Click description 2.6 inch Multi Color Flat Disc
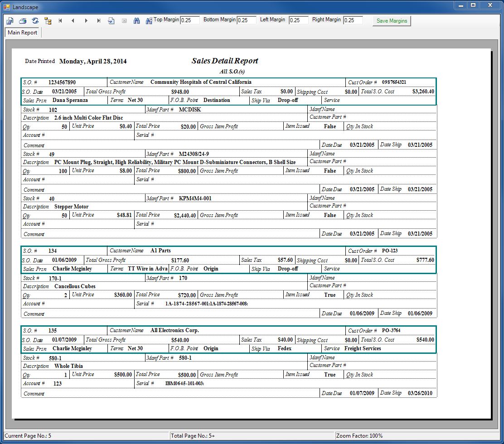504x444 pixels. click(x=89, y=118)
